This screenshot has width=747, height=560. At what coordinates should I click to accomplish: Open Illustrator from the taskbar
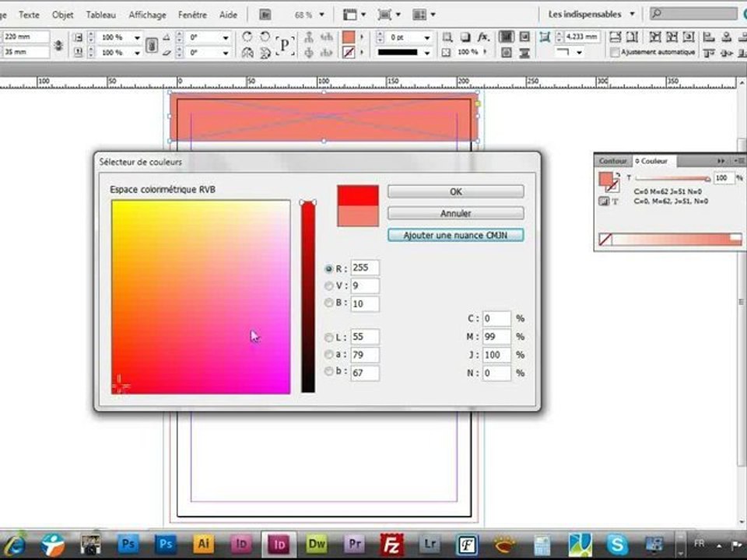[x=203, y=544]
